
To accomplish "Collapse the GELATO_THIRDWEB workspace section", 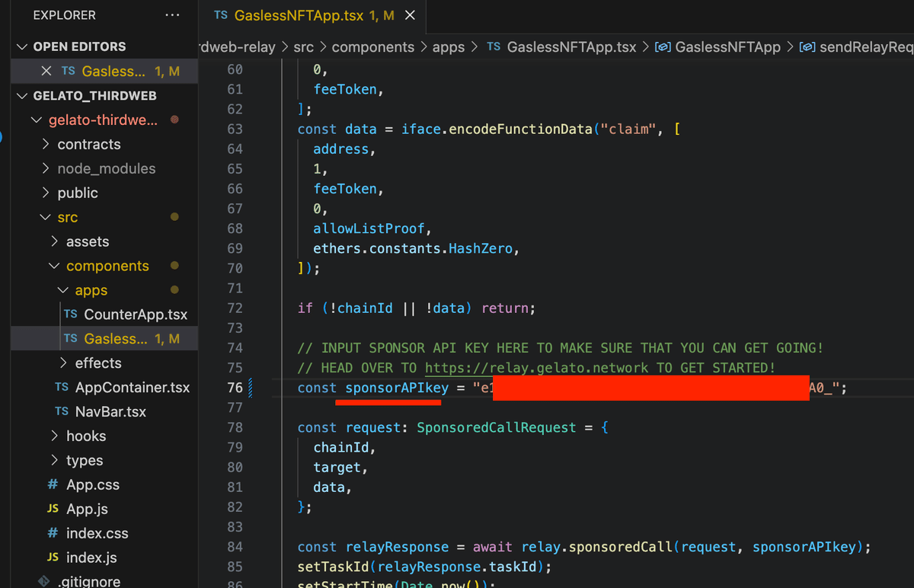I will pos(21,96).
